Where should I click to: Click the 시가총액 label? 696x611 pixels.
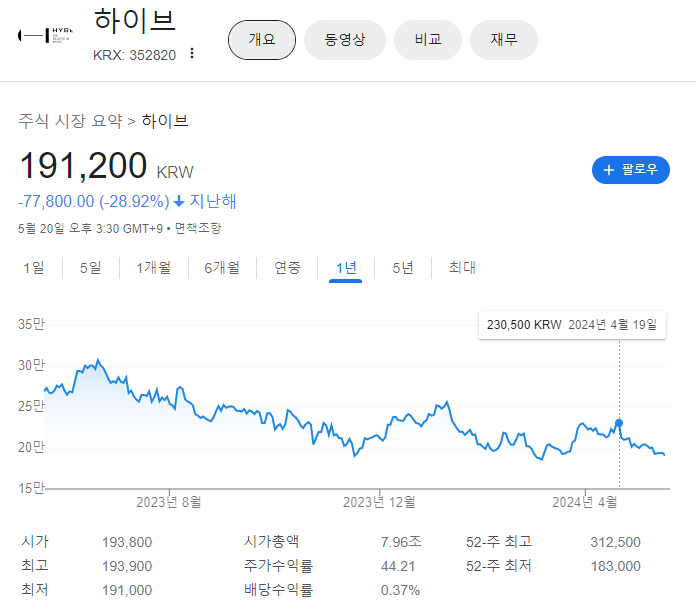click(271, 542)
